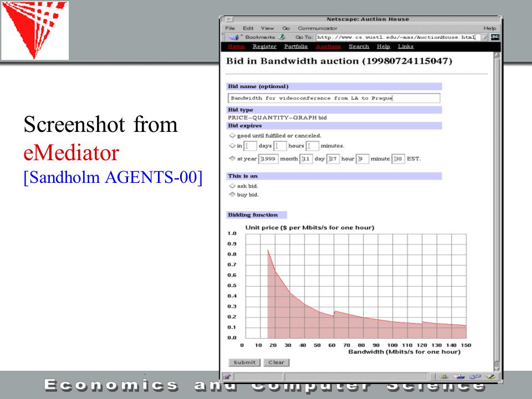Image resolution: width=532 pixels, height=399 pixels.
Task: Click the day field showing 27
Action: [x=333, y=159]
